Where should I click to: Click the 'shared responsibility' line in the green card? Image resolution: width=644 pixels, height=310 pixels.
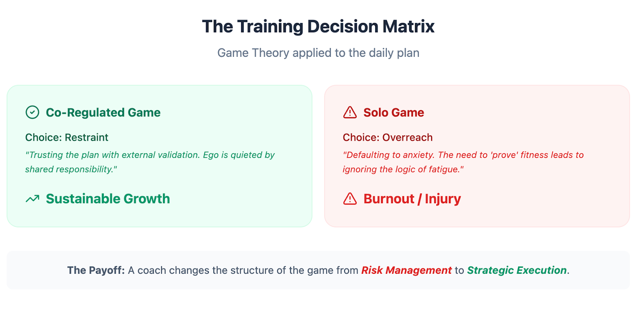coord(71,170)
